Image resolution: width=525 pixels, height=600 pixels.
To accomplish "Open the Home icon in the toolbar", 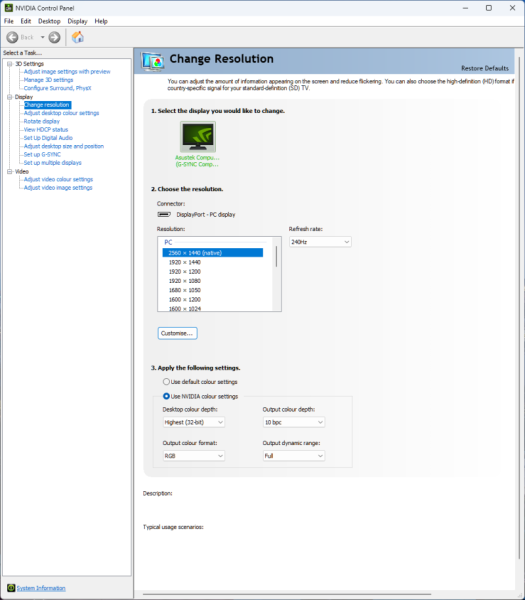I will (78, 37).
